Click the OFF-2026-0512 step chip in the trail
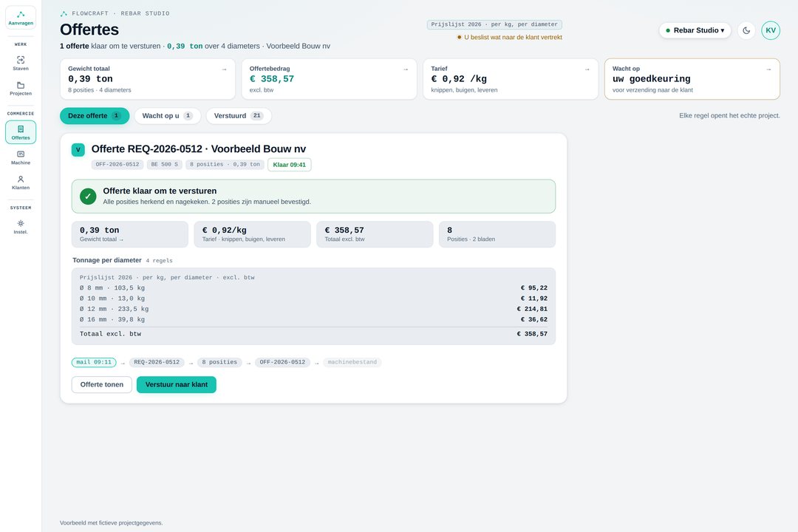798x532 pixels. [x=282, y=363]
